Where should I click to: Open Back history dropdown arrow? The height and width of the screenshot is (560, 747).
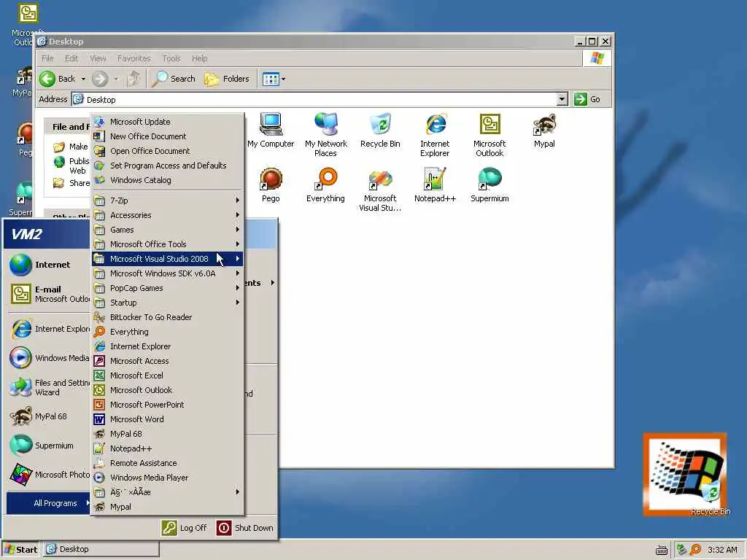pos(83,79)
